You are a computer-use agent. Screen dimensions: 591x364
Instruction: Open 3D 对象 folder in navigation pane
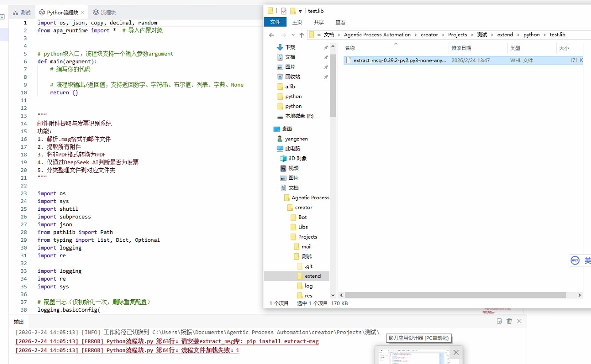click(x=297, y=158)
